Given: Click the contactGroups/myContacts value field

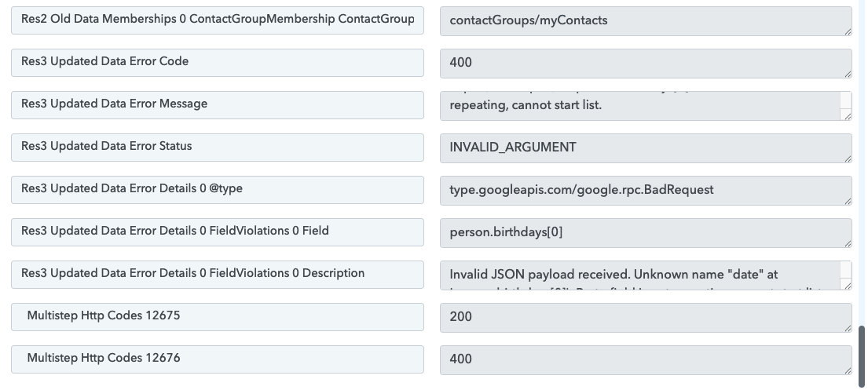Looking at the screenshot, I should point(645,21).
